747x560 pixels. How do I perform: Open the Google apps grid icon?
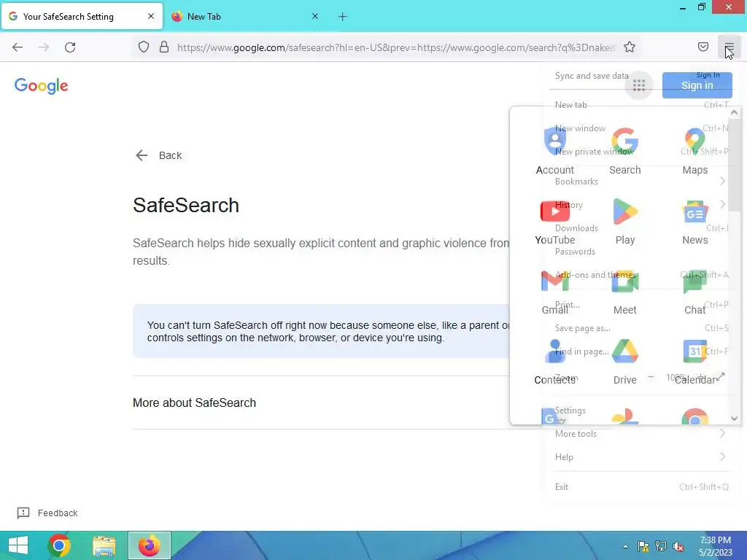point(639,86)
